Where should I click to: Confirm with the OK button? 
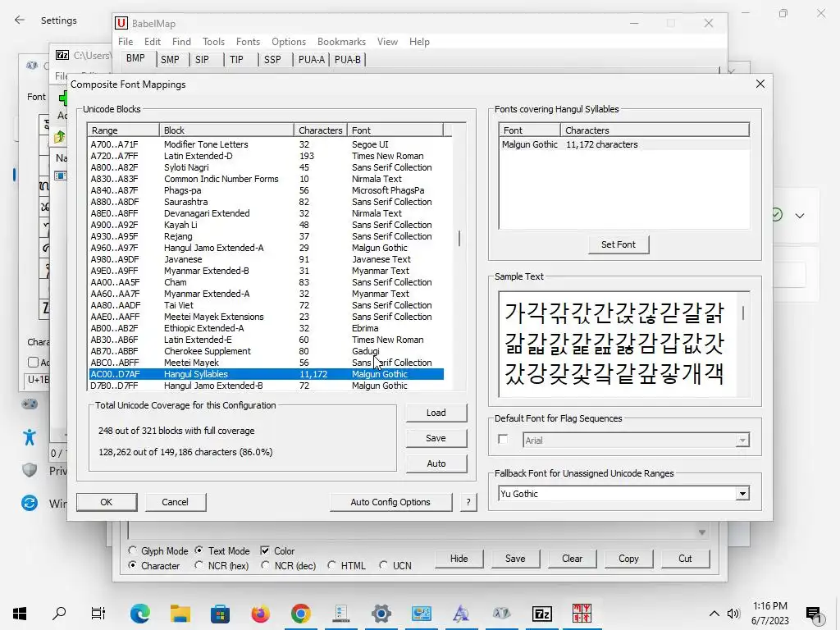(x=107, y=502)
